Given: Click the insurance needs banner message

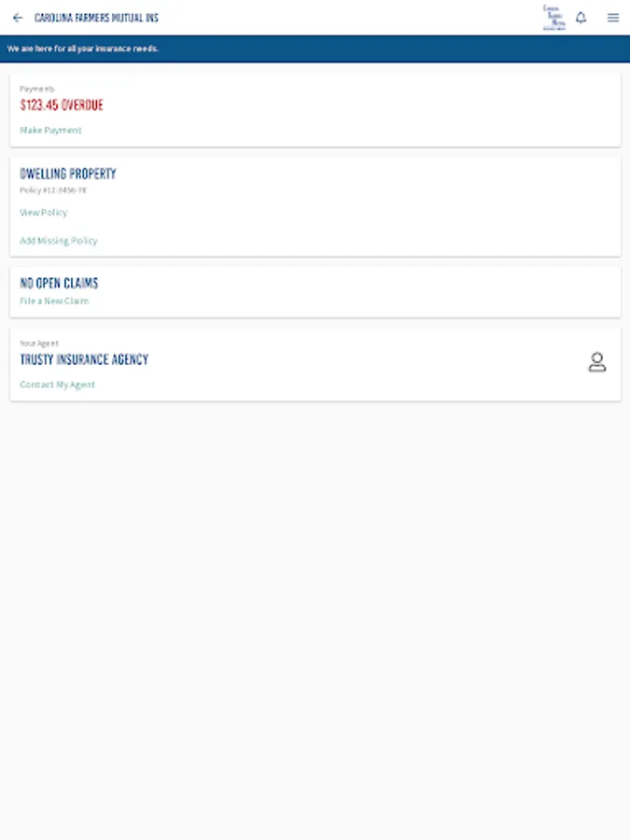Looking at the screenshot, I should [83, 49].
